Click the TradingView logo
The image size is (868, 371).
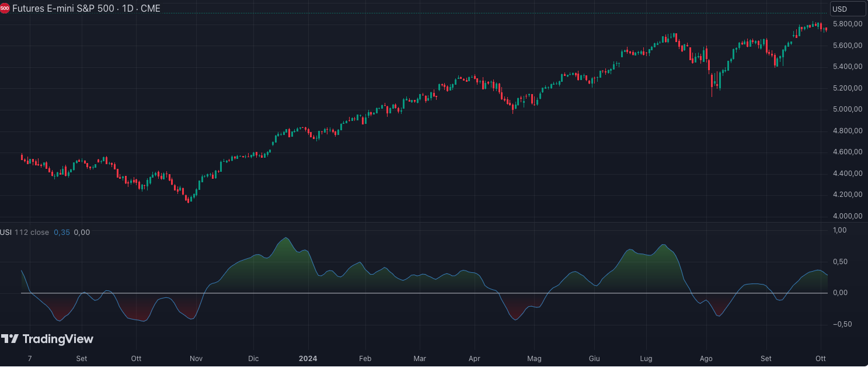click(47, 339)
